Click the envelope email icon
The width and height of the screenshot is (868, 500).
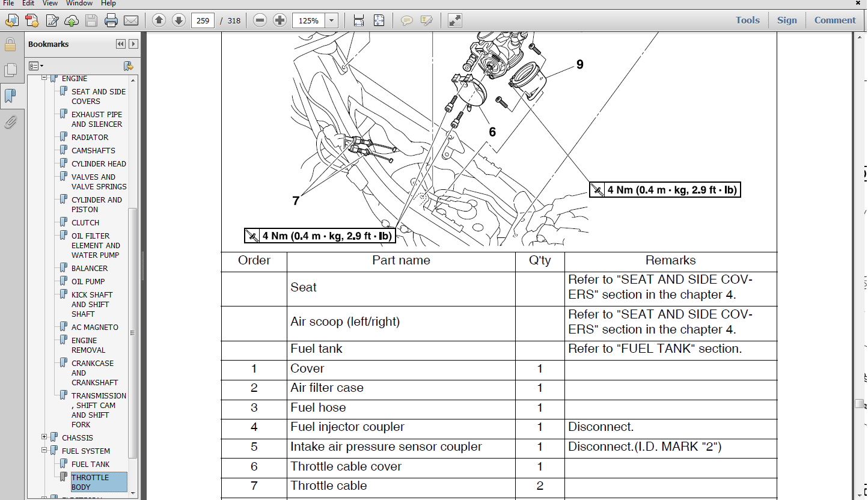[x=130, y=20]
